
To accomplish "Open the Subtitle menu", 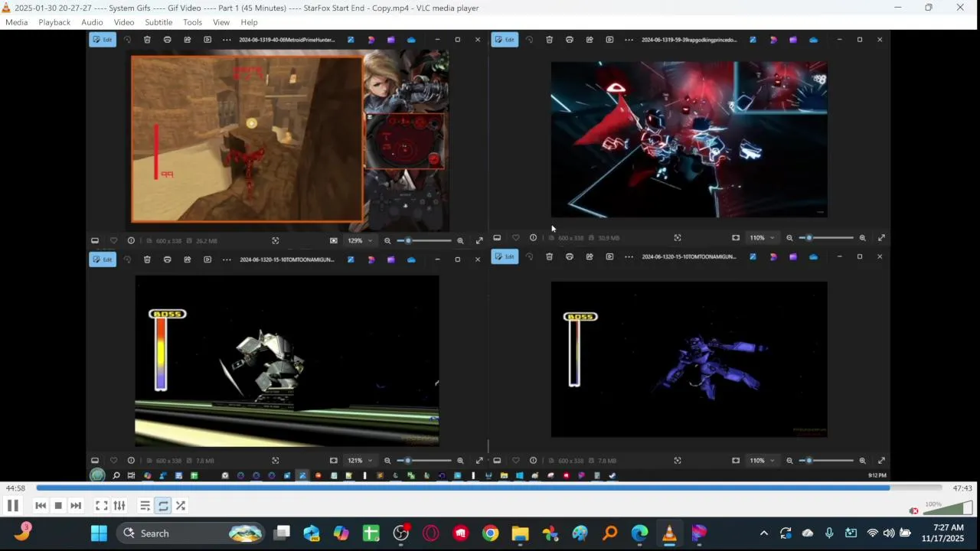I will 158,22.
